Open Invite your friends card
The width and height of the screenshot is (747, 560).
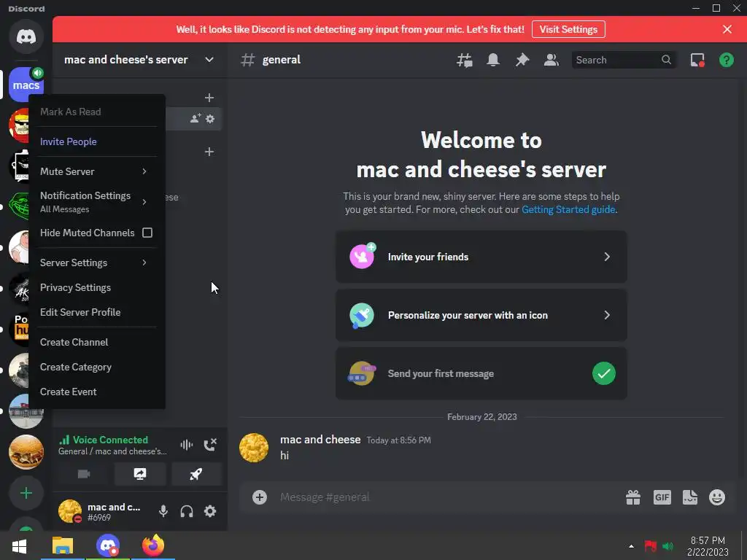click(481, 257)
